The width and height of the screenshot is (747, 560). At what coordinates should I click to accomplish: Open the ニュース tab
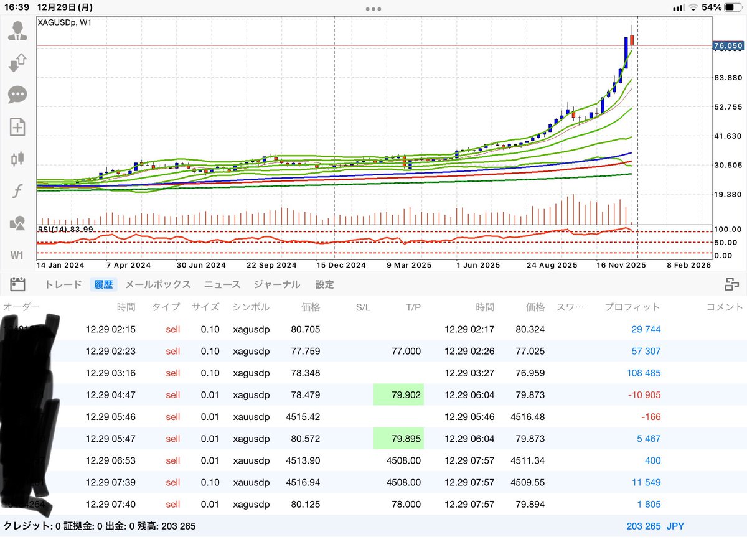[x=222, y=284]
